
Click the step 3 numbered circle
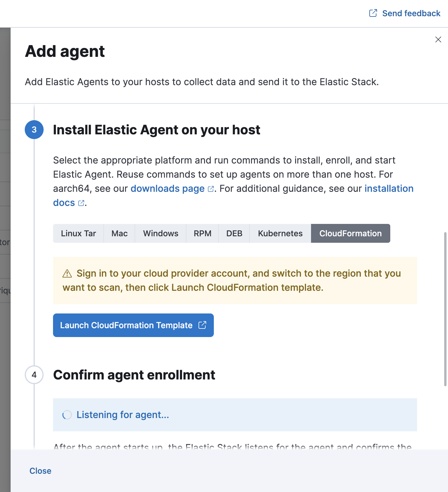pyautogui.click(x=34, y=130)
